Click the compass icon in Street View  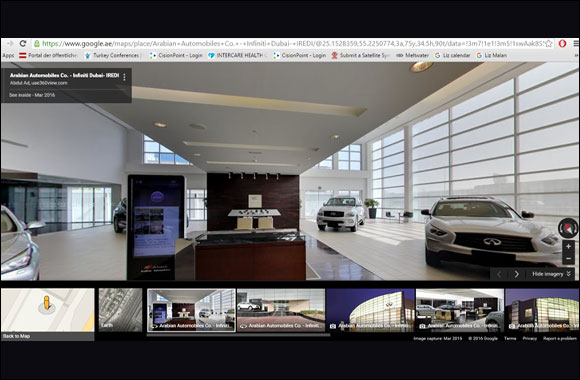tap(568, 228)
